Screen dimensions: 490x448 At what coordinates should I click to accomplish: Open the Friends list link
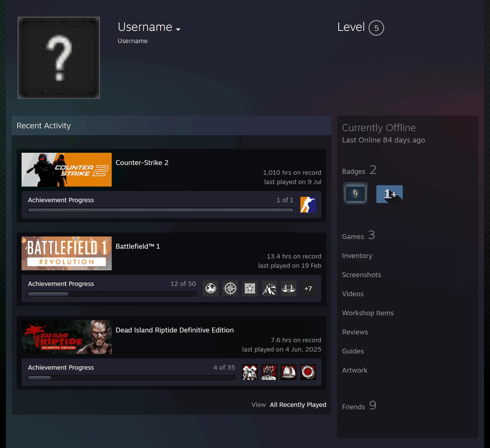tap(359, 406)
